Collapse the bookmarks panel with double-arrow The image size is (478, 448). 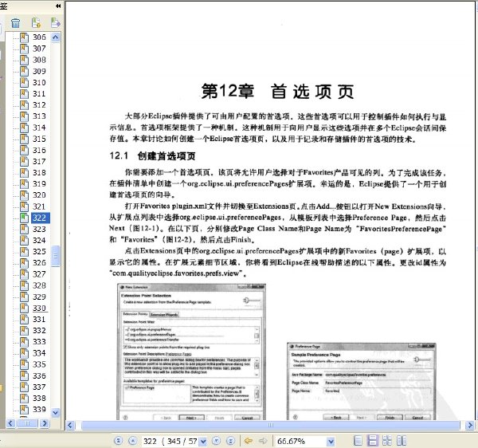[x=58, y=6]
